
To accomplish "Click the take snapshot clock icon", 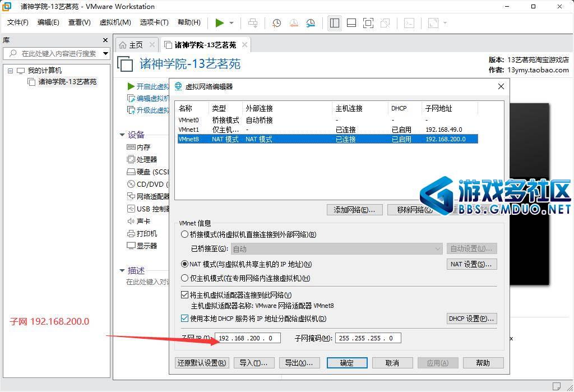I will [277, 23].
